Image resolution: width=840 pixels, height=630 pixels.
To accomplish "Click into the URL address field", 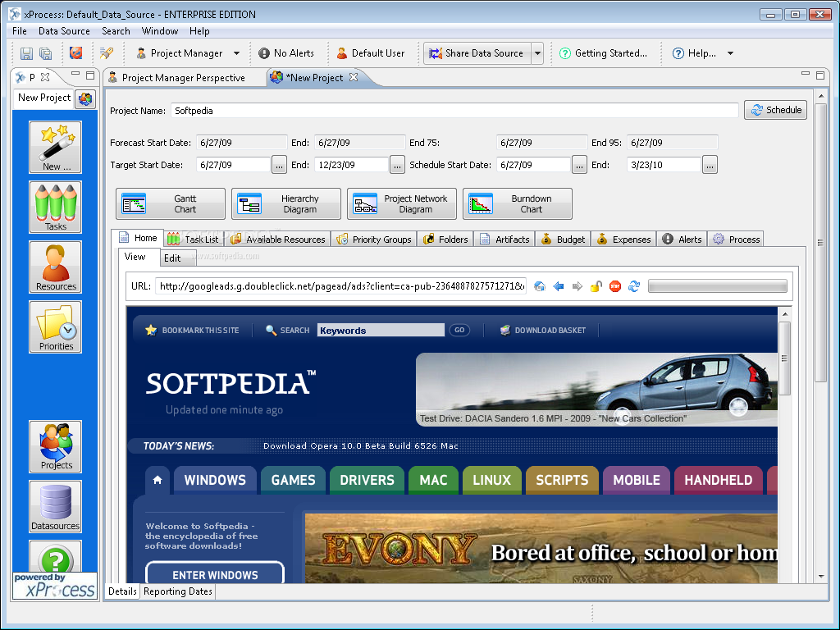I will [x=341, y=286].
